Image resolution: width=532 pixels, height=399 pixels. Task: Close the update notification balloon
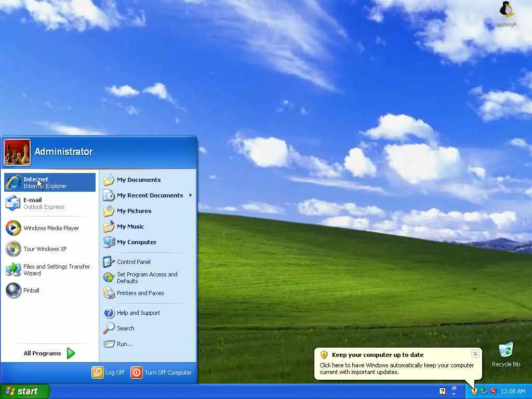coord(475,354)
